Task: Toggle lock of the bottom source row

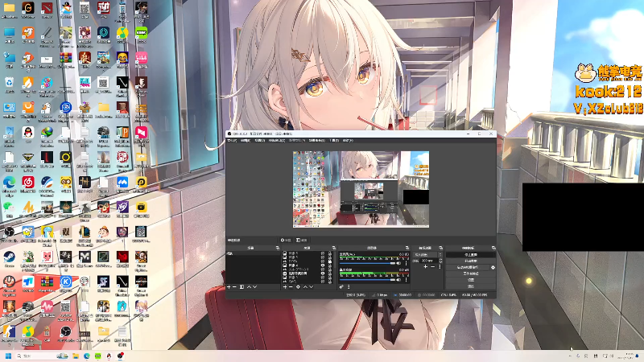Action: tap(330, 282)
